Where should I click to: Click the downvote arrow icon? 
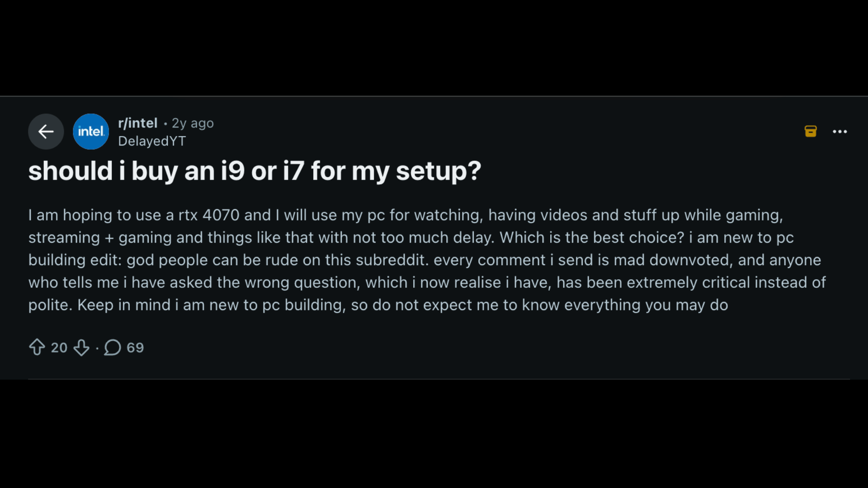[82, 347]
